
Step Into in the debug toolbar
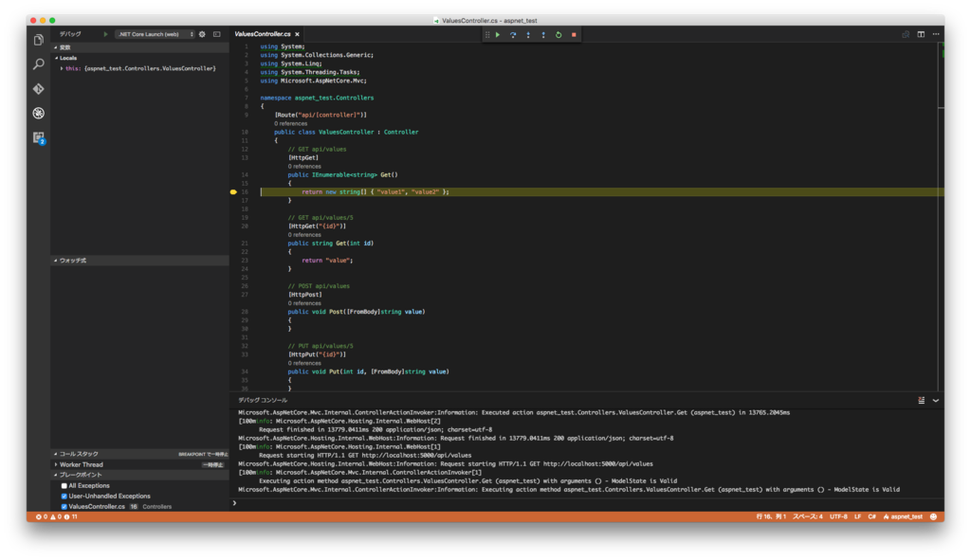tap(528, 35)
